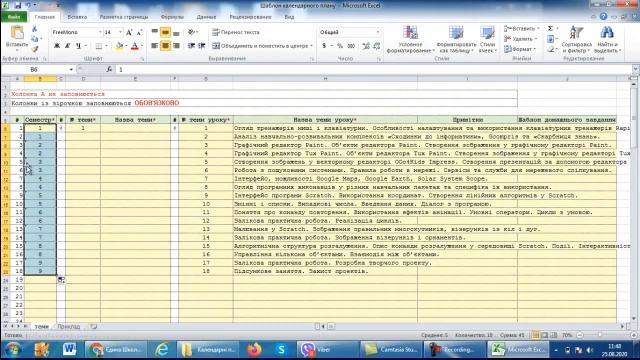Image resolution: width=640 pixels, height=360 pixels.
Task: Click the Fill down icon
Action: click(550, 39)
